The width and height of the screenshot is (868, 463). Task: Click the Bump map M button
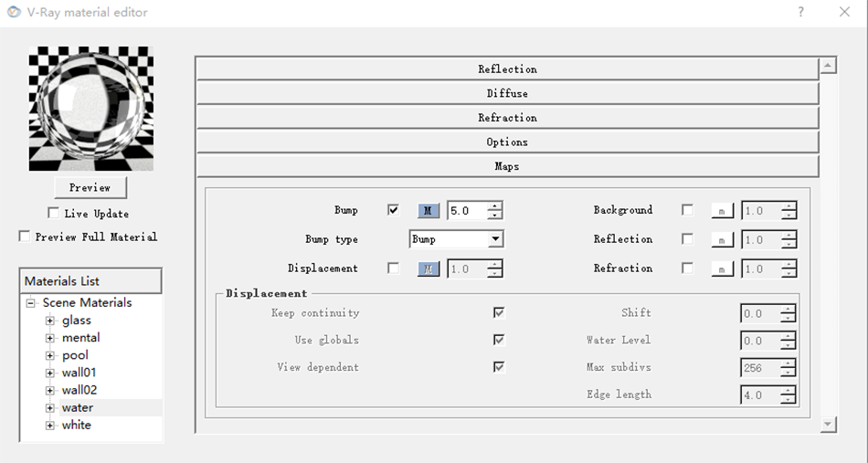(x=428, y=211)
